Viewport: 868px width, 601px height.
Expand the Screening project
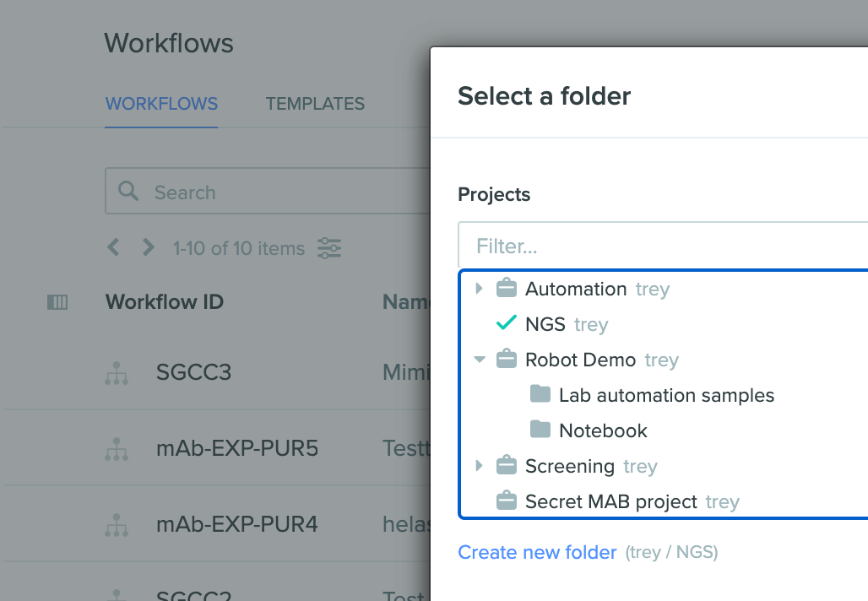pos(480,465)
